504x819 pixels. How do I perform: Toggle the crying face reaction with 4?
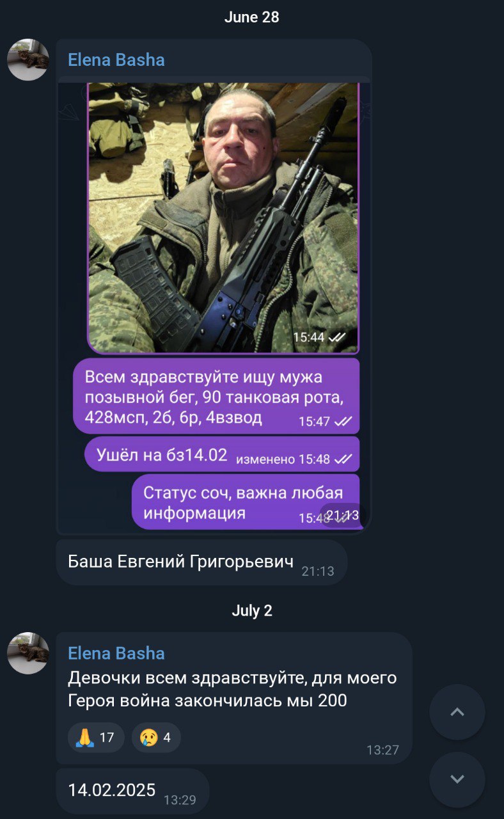click(156, 738)
